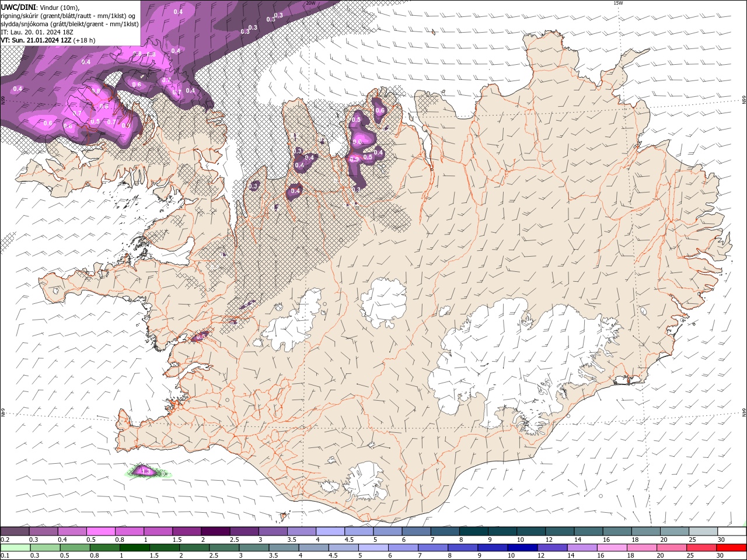Click the purple 1.5 swatch in upper legend row
Screen dimensions: 747x560
click(186, 531)
